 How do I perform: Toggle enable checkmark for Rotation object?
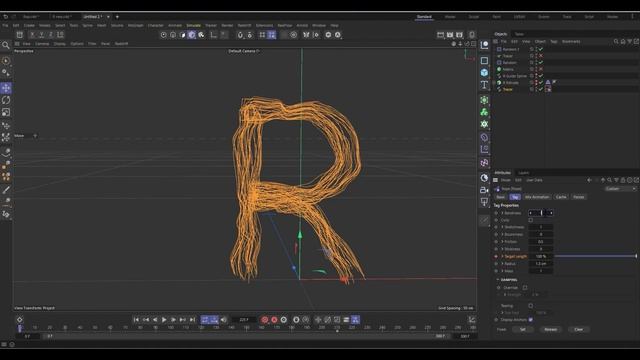(541, 62)
